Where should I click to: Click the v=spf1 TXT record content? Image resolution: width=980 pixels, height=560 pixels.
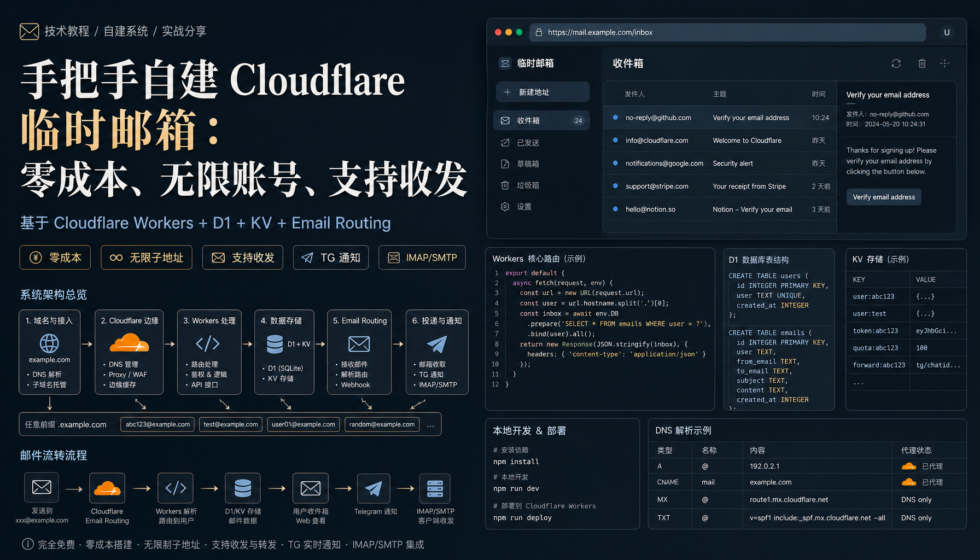pos(817,517)
